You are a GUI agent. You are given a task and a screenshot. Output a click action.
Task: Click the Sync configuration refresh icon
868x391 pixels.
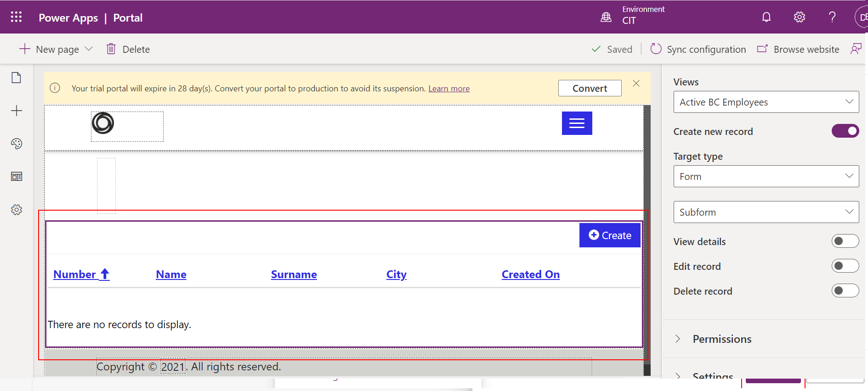(656, 49)
